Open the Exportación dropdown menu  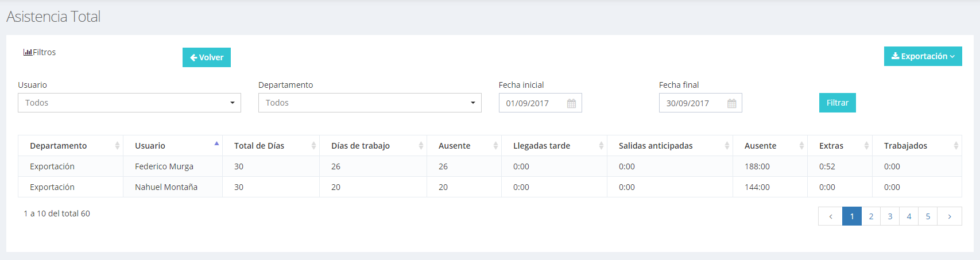923,56
